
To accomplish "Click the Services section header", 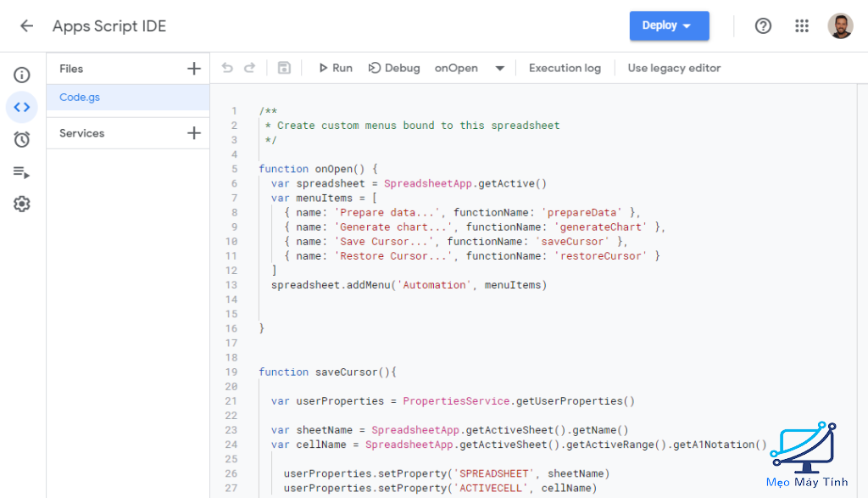I will (82, 133).
